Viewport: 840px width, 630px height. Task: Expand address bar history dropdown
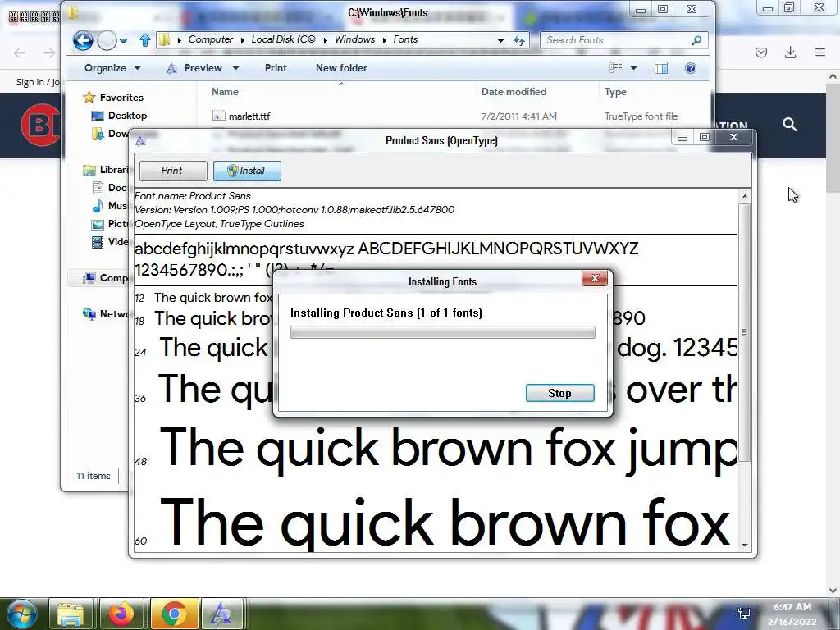point(500,40)
